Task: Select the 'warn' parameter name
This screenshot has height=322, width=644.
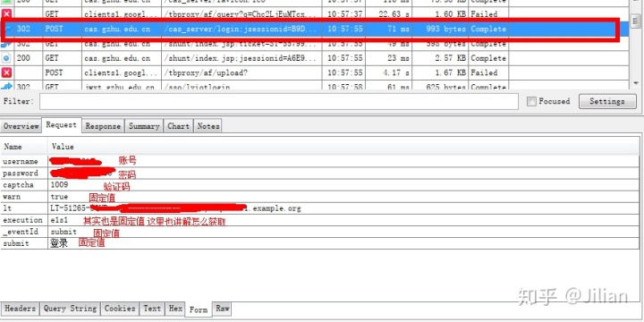Action: 12,197
